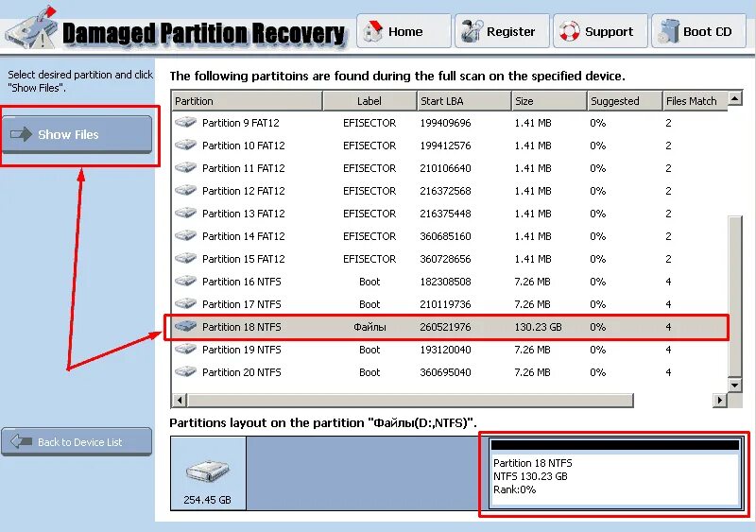
Task: Select row Partition 10 FAT12
Action: point(450,146)
